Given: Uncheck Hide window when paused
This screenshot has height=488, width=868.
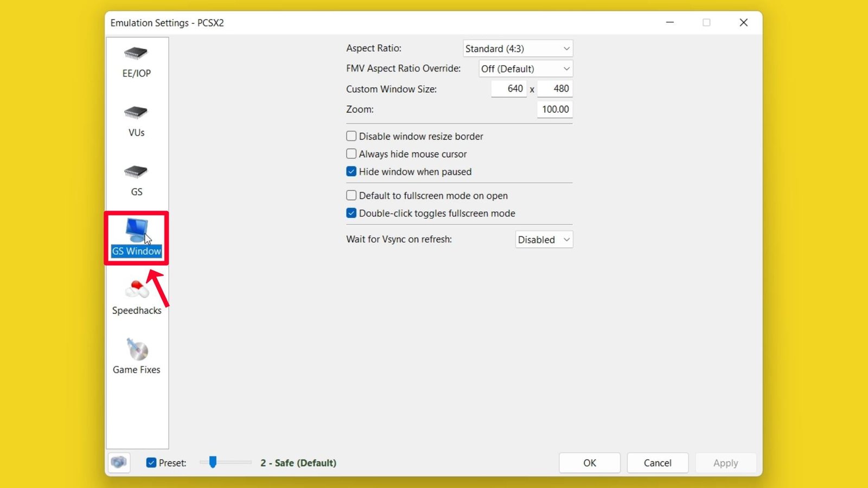Looking at the screenshot, I should pyautogui.click(x=352, y=171).
